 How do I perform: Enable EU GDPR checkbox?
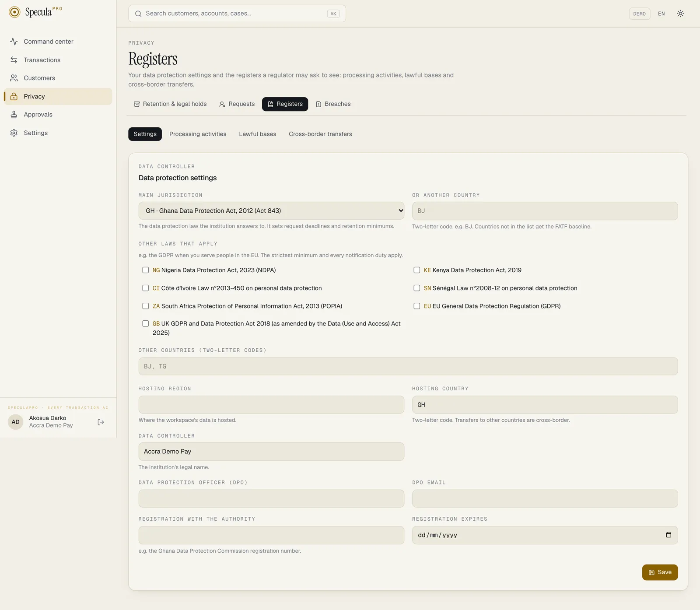417,306
